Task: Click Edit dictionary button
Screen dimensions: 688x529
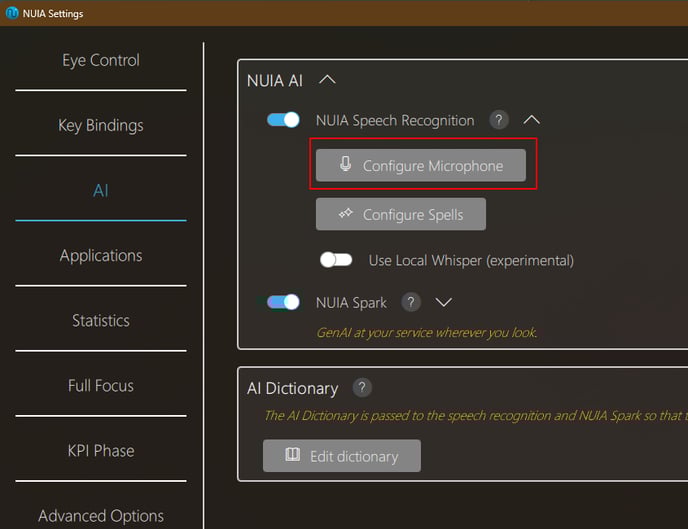Action: click(x=342, y=456)
